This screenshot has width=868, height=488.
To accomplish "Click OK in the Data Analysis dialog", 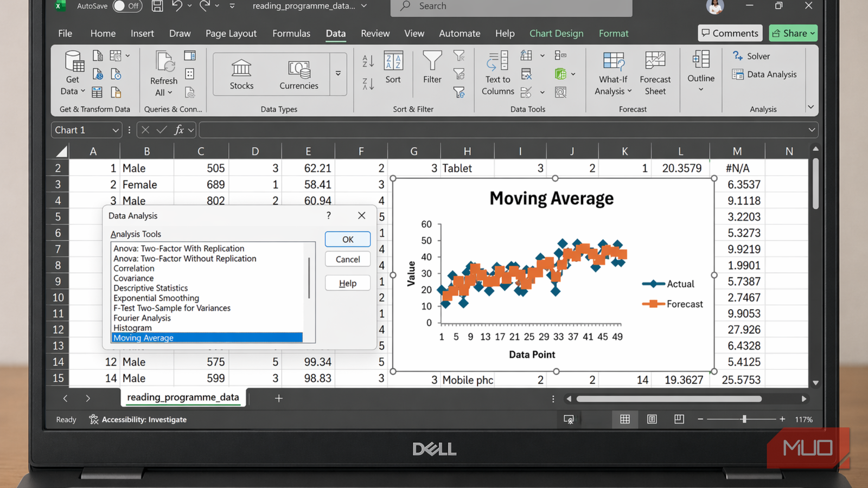I will (x=347, y=239).
